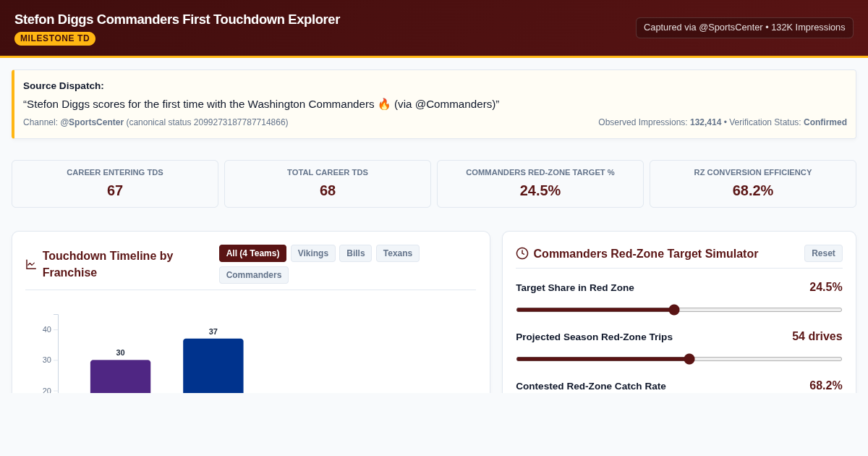
Task: Click the Source Dispatch: label
Action: tap(64, 85)
